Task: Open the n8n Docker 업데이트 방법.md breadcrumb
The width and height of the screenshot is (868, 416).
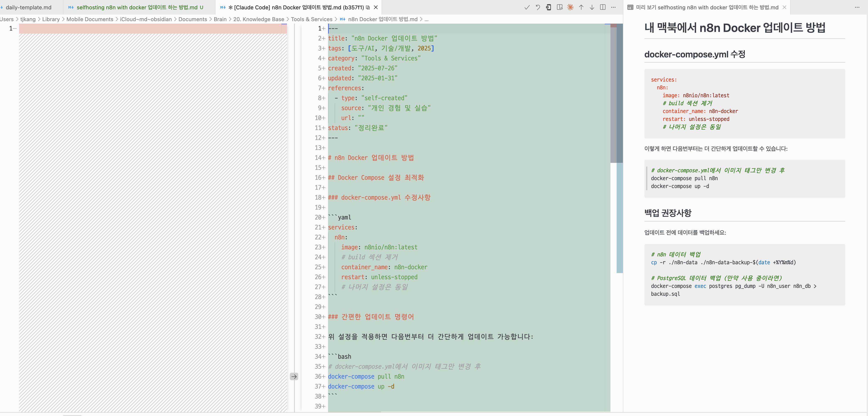Action: click(382, 19)
